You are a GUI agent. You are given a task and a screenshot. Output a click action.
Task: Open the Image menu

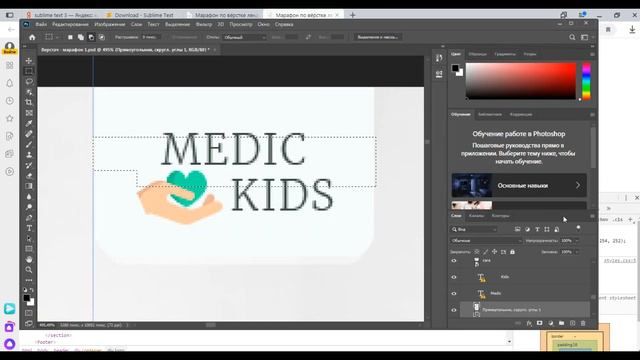click(110, 24)
